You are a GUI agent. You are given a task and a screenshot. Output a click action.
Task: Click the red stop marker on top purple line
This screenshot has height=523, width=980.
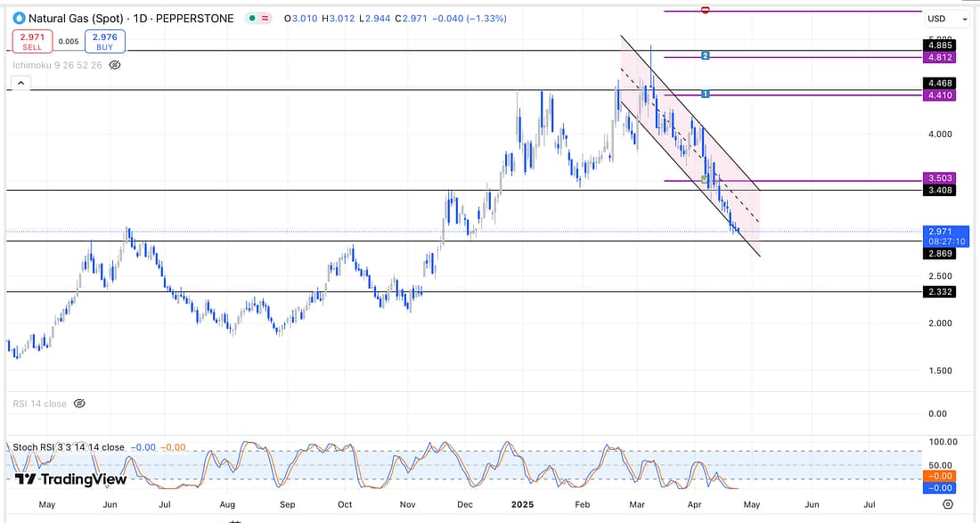[x=705, y=10]
